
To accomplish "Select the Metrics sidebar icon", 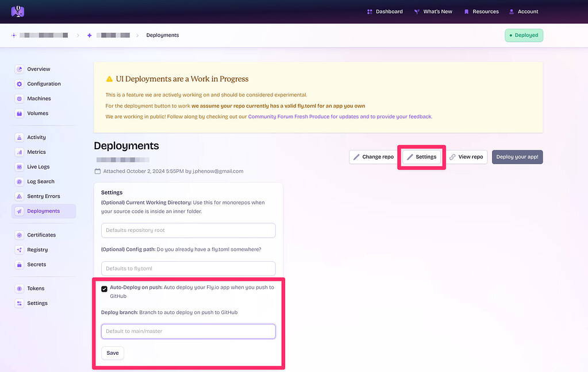I will [19, 152].
